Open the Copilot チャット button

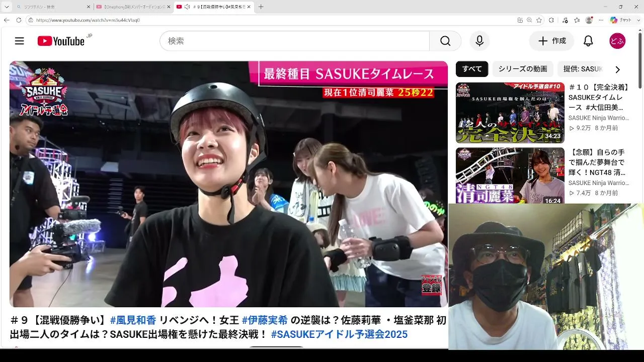621,20
